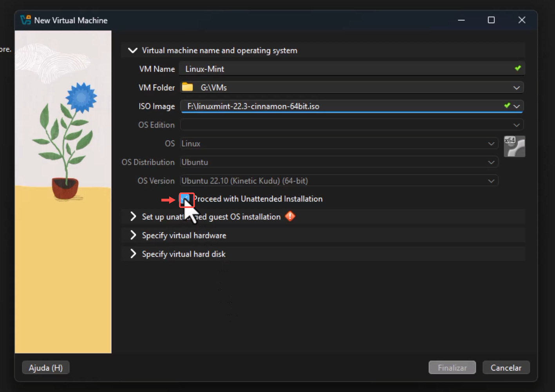This screenshot has height=392, width=555.
Task: Minimize the New Virtual Machine window
Action: click(461, 20)
